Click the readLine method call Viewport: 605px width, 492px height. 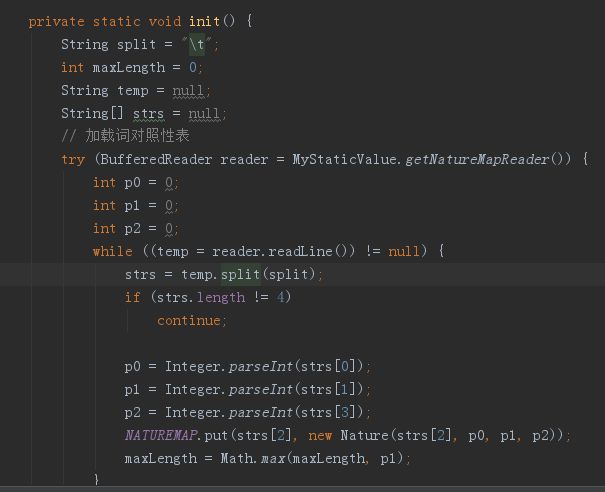(x=300, y=251)
